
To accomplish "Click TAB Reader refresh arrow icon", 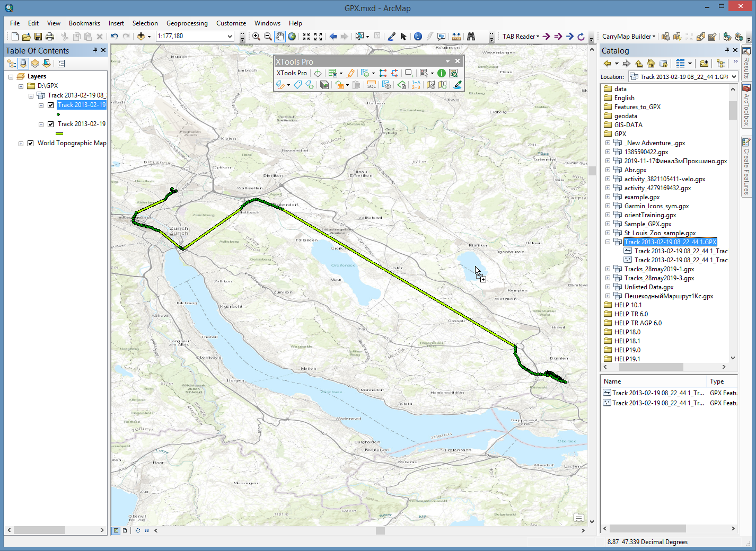I will [581, 37].
